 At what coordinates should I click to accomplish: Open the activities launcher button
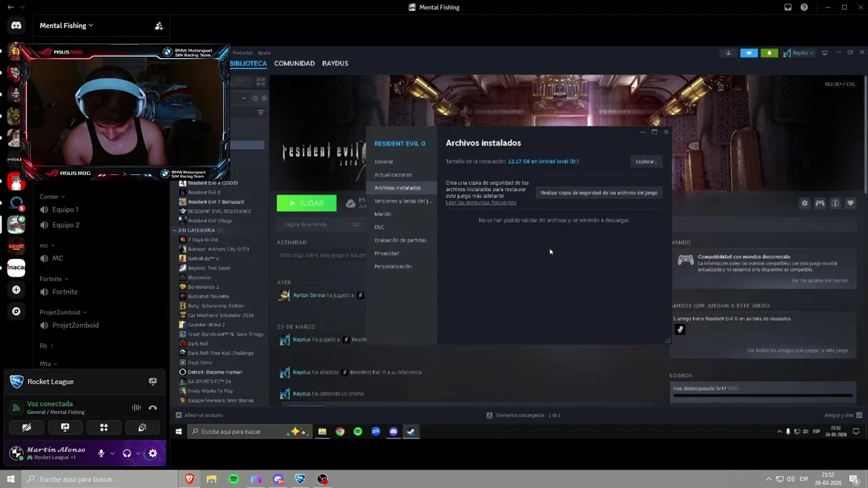click(x=104, y=428)
